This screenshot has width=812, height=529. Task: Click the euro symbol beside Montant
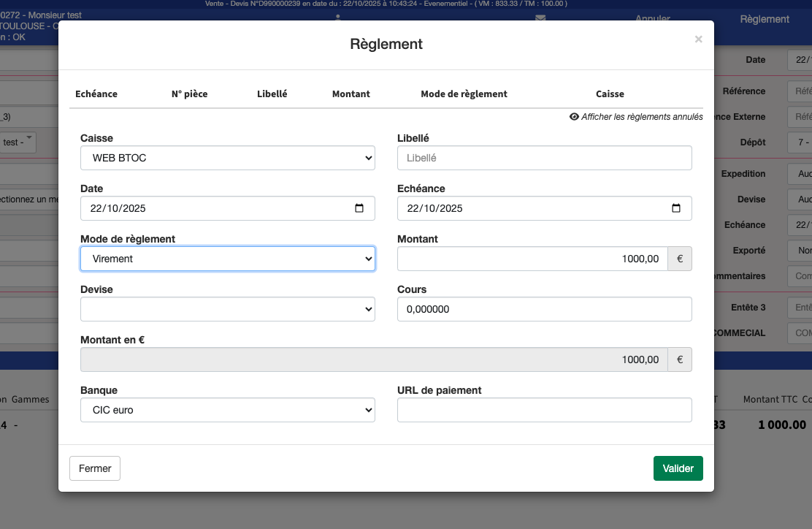(679, 259)
